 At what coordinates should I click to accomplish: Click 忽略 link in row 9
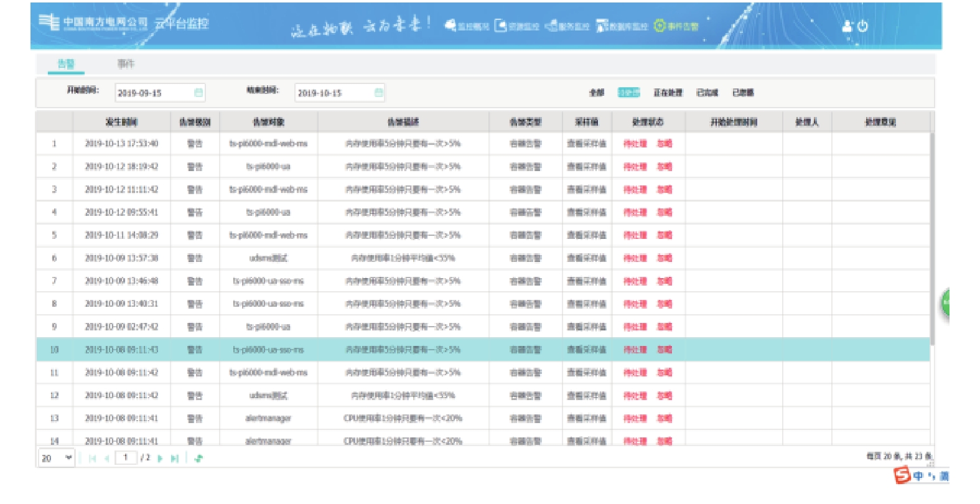pyautogui.click(x=665, y=327)
